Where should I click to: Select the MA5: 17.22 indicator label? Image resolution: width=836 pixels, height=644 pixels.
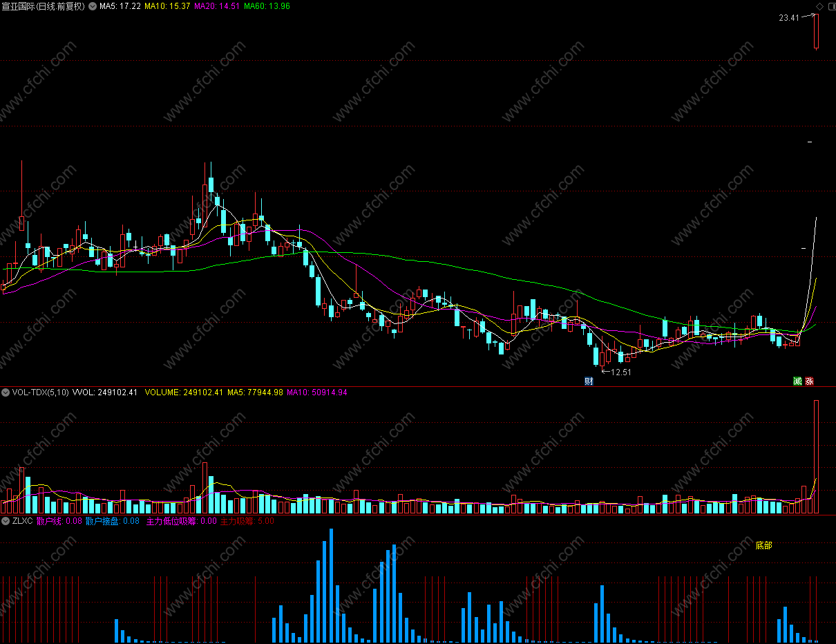[120, 6]
